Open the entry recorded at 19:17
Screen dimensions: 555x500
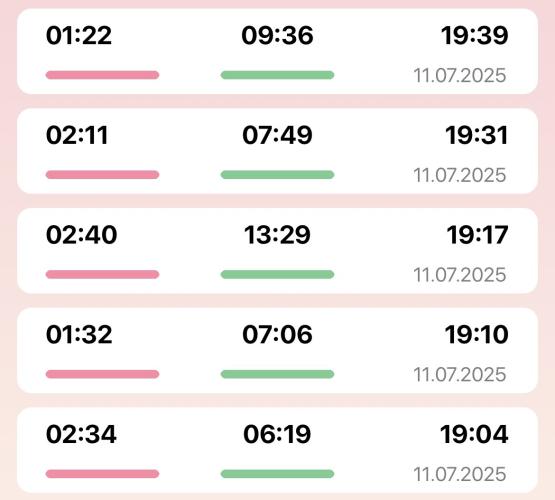[278, 251]
